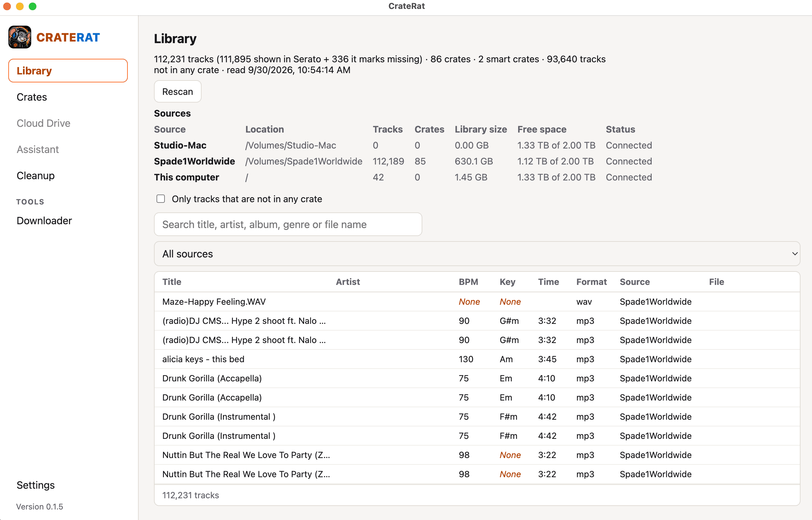Click the CrateRat rat logo icon
812x520 pixels.
[20, 37]
